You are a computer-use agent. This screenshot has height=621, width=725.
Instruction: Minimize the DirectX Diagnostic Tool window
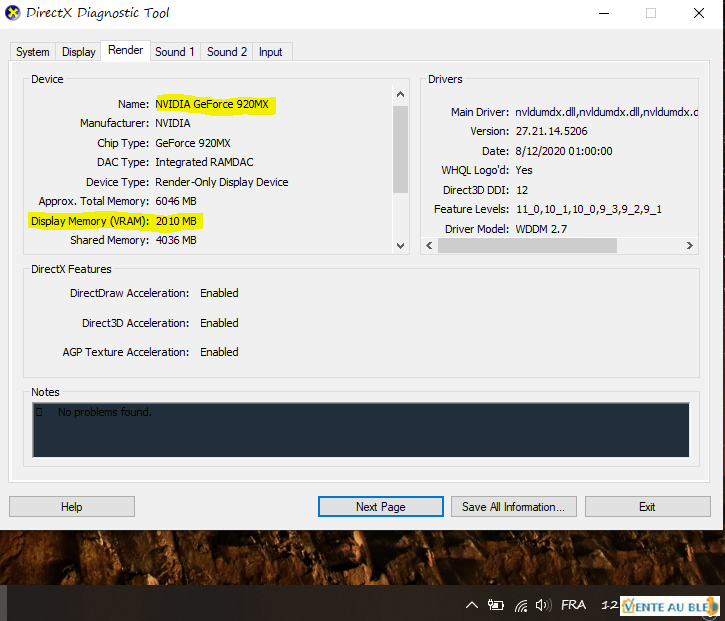click(x=604, y=13)
